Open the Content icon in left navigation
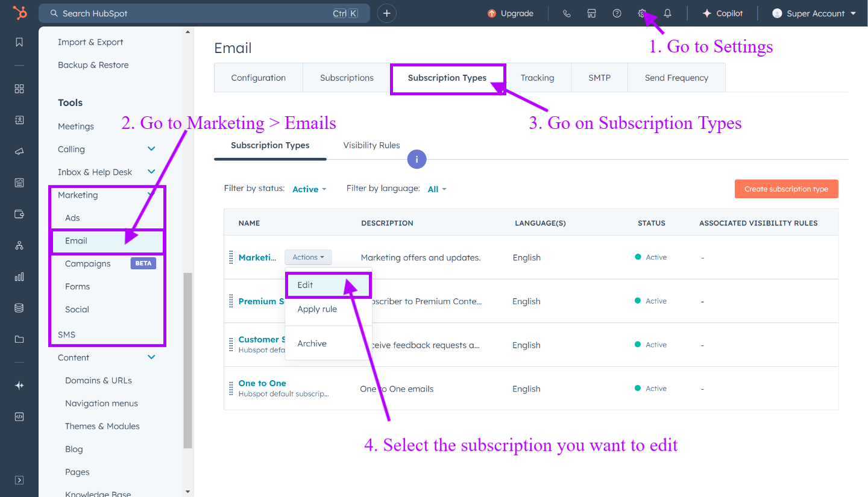Screen dimensions: 868x497 pyautogui.click(x=19, y=183)
